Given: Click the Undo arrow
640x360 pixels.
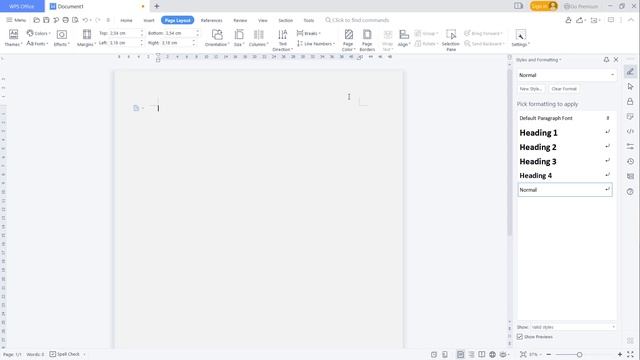Looking at the screenshot, I should [85, 20].
